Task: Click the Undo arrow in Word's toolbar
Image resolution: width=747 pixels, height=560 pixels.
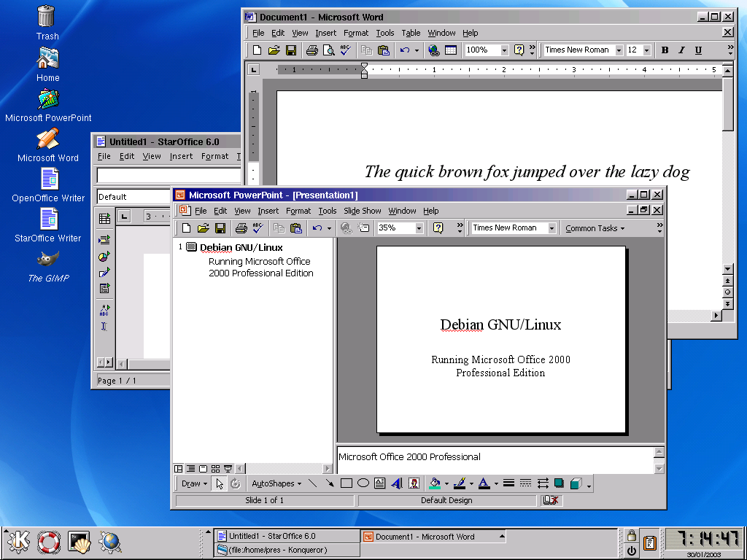Action: pos(405,50)
